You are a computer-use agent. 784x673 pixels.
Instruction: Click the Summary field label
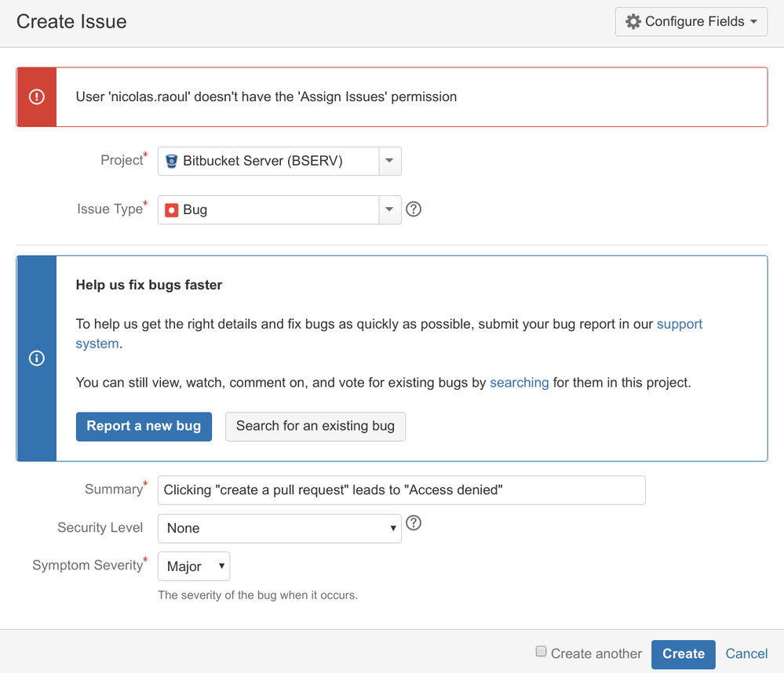[x=114, y=489]
